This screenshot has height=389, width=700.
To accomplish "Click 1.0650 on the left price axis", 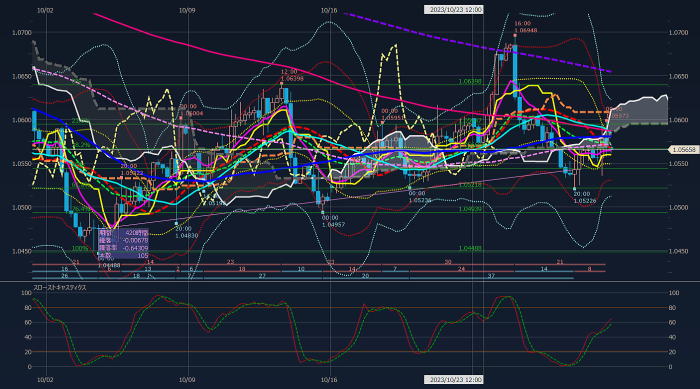I will pyautogui.click(x=21, y=76).
